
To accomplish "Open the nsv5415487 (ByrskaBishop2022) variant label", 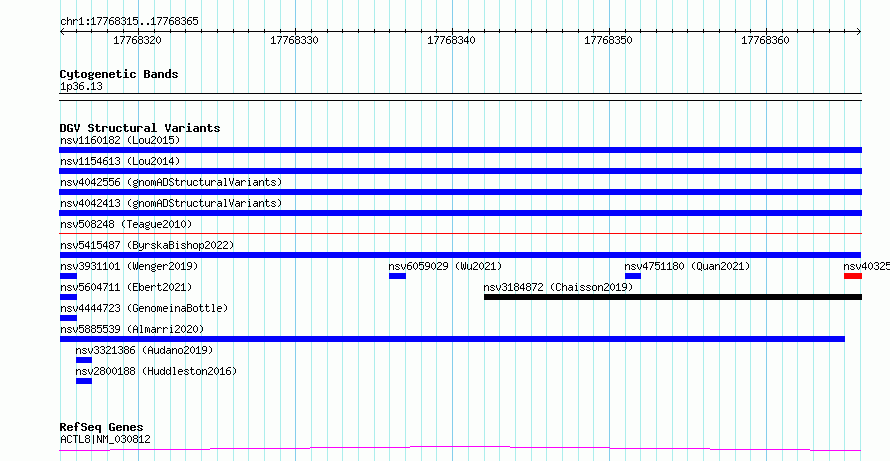I will [147, 245].
